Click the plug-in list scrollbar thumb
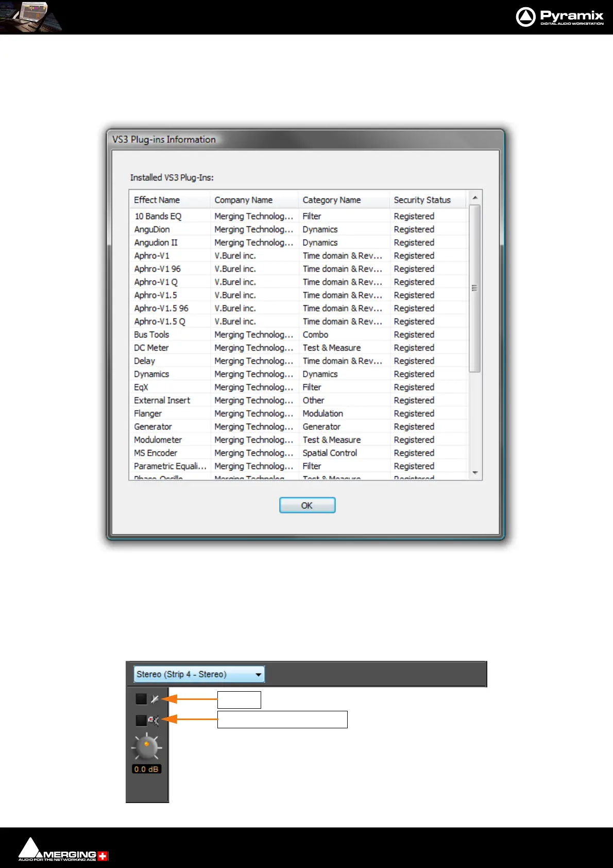Screen dimensions: 613x868 coord(475,288)
